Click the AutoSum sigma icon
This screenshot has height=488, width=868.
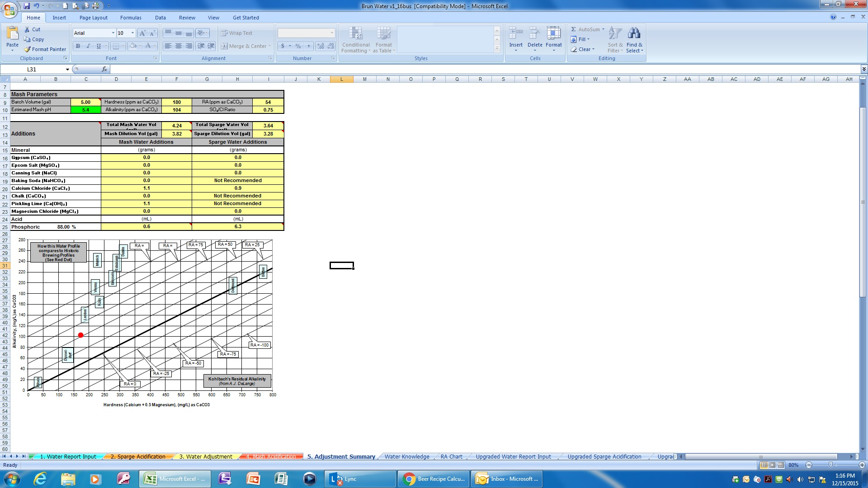pos(573,29)
